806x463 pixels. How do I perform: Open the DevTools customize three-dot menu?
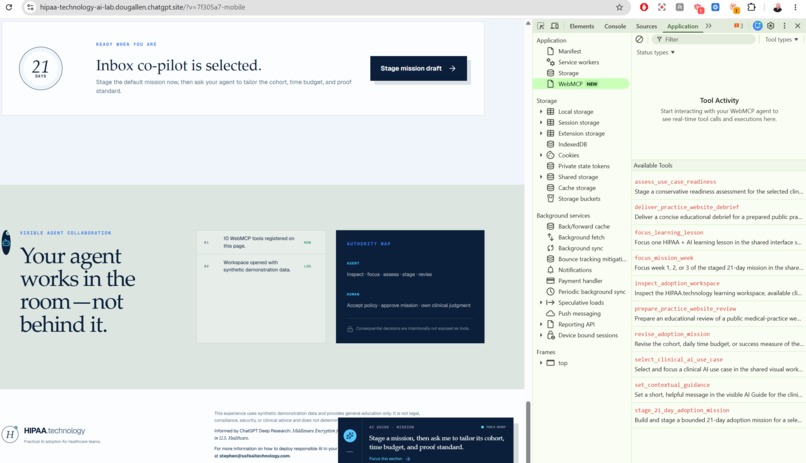click(784, 26)
